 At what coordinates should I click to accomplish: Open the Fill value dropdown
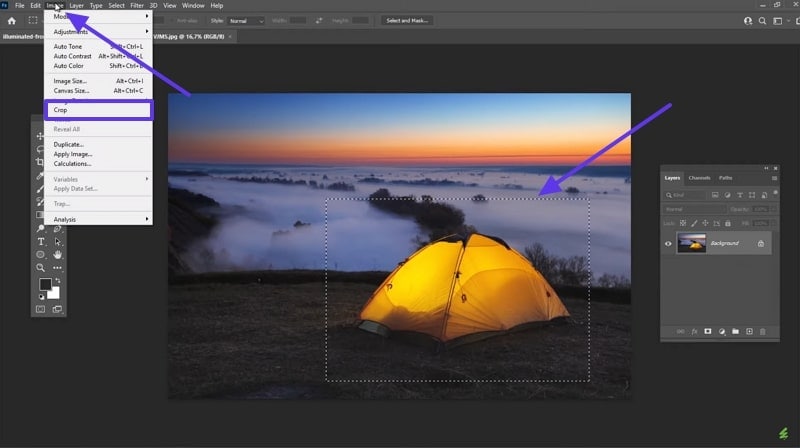773,223
